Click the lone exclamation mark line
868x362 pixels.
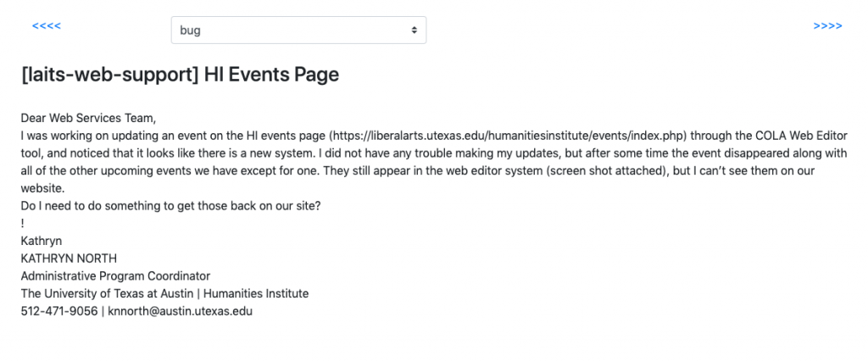(23, 223)
